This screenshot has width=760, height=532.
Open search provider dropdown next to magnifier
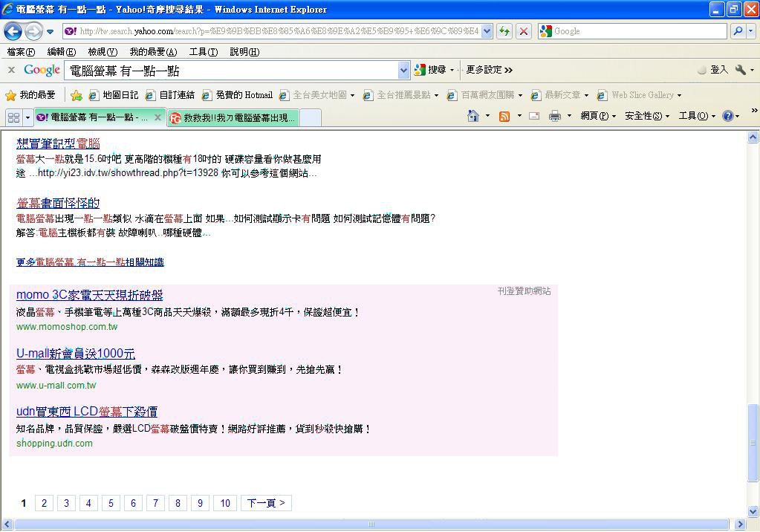coord(751,31)
